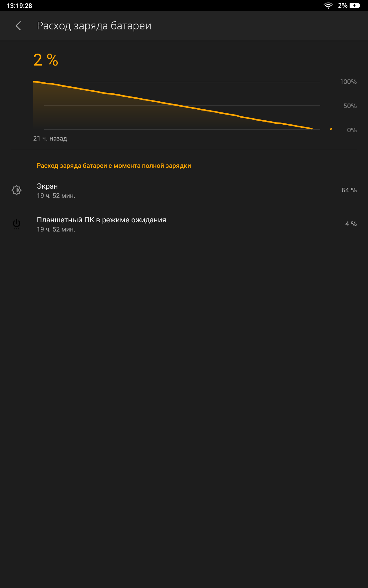The width and height of the screenshot is (368, 588).
Task: Tap the 50% graph axis label
Action: 350,106
